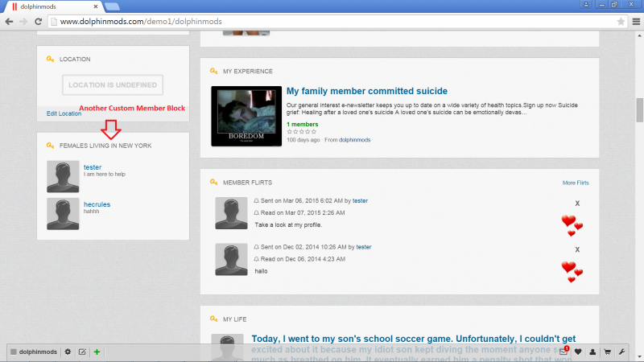Click 'Read on Dec 06, 2014 4:23 AM' text
The height and width of the screenshot is (362, 644).
[303, 259]
